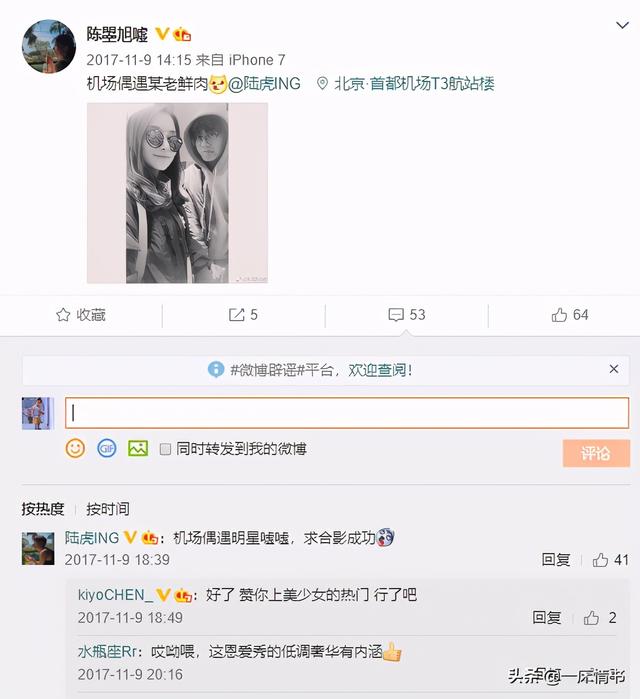Open the black-and-white selfie photo thumbnail
The image size is (640, 699).
click(x=177, y=193)
